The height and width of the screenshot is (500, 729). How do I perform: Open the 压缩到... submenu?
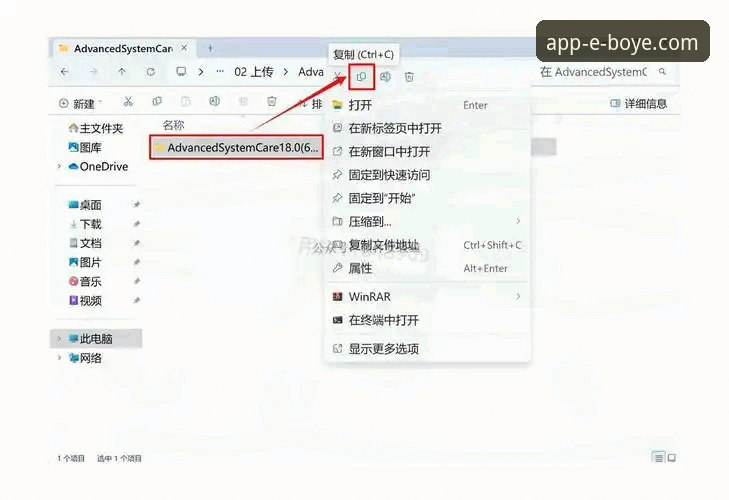point(428,221)
